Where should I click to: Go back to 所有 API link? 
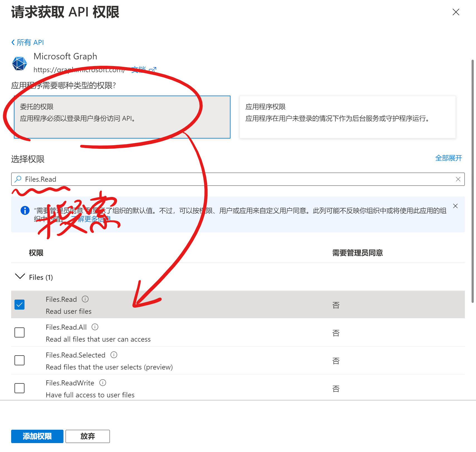point(28,42)
